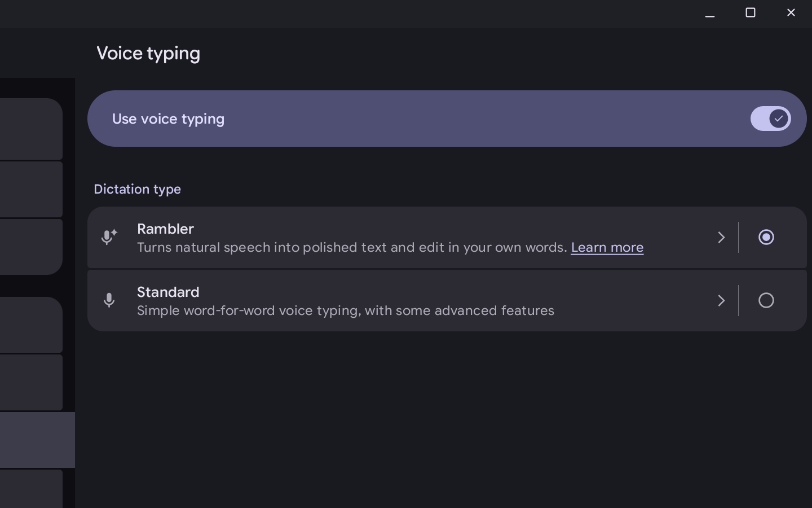
Task: Expand Rambler settings chevron
Action: (721, 237)
